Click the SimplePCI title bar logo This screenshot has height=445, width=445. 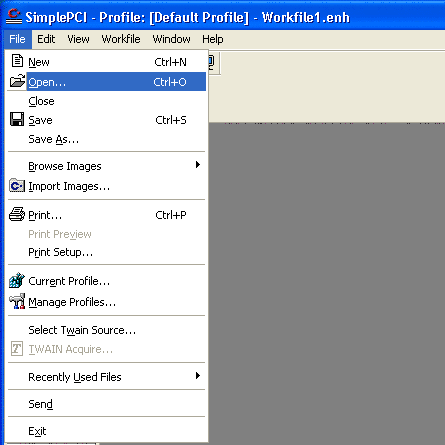[x=14, y=16]
